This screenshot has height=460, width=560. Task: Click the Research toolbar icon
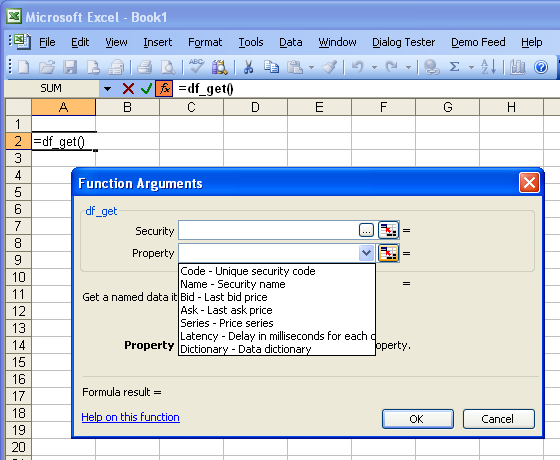tap(219, 67)
